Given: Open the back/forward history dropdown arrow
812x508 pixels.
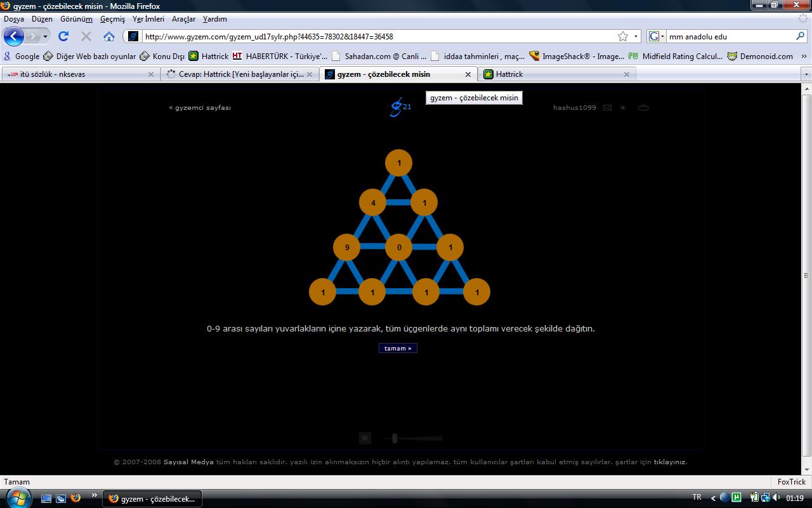Looking at the screenshot, I should point(45,36).
